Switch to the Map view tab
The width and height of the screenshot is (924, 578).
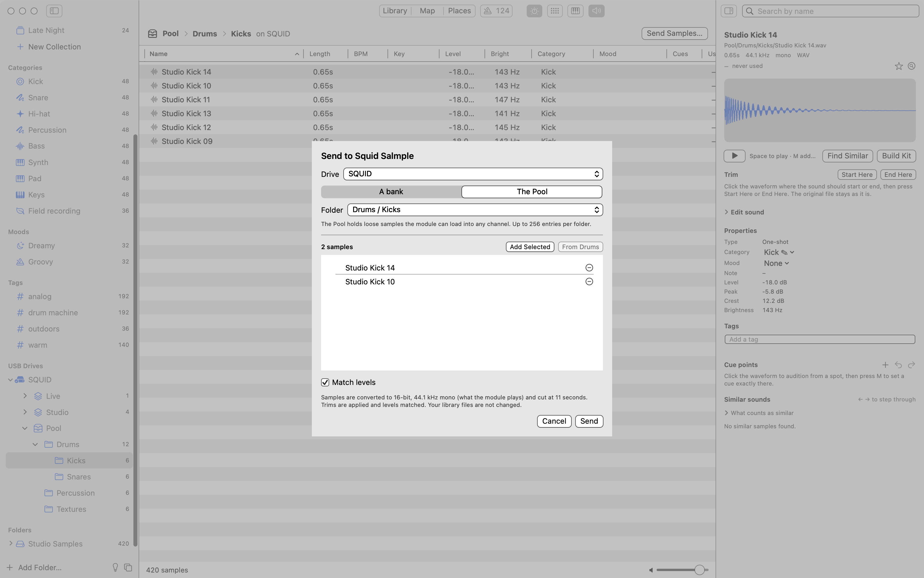click(x=427, y=11)
